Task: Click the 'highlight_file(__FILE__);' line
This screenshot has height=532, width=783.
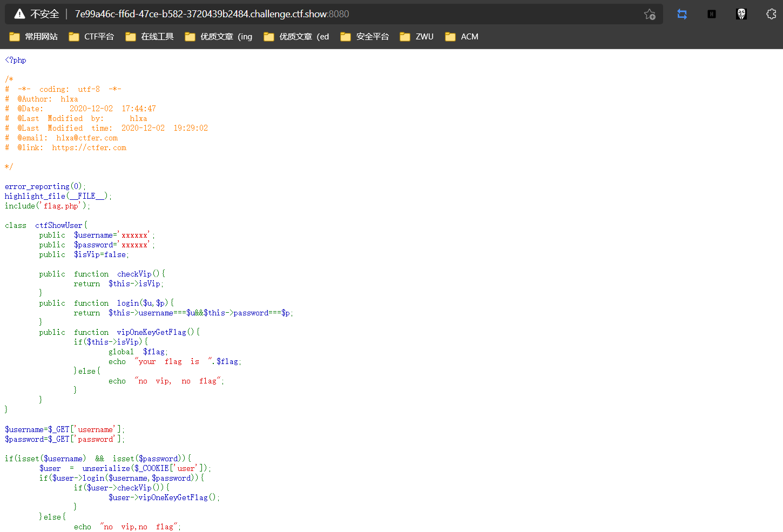Action: (58, 196)
